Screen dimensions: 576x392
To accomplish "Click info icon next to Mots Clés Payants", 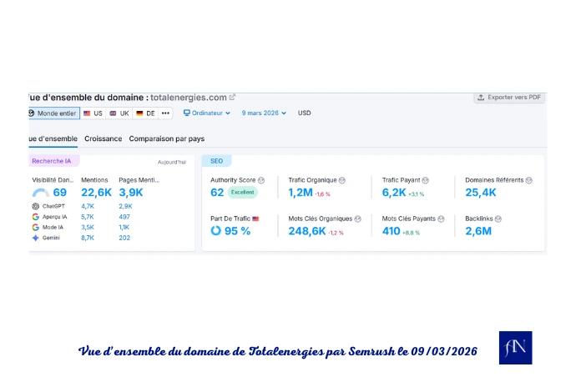I will click(442, 219).
